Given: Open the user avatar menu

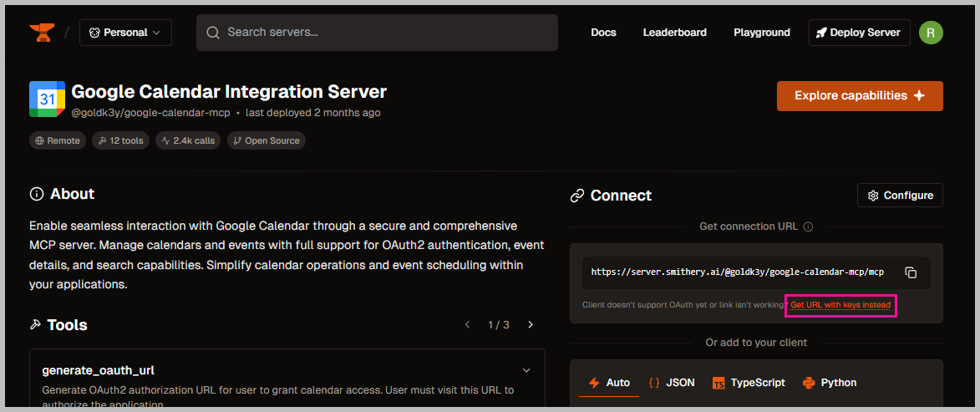Looking at the screenshot, I should (x=931, y=33).
